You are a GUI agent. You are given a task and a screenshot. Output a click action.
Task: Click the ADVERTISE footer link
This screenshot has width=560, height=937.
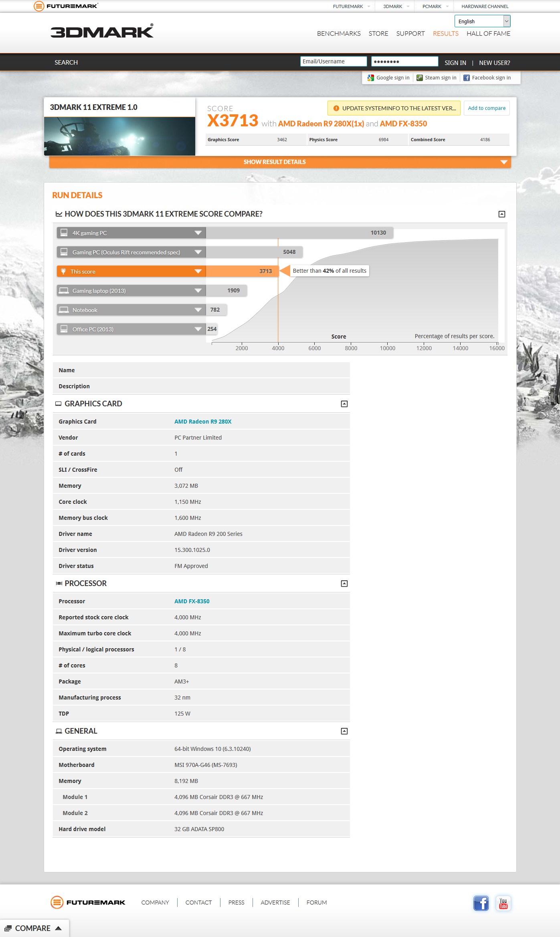point(275,903)
